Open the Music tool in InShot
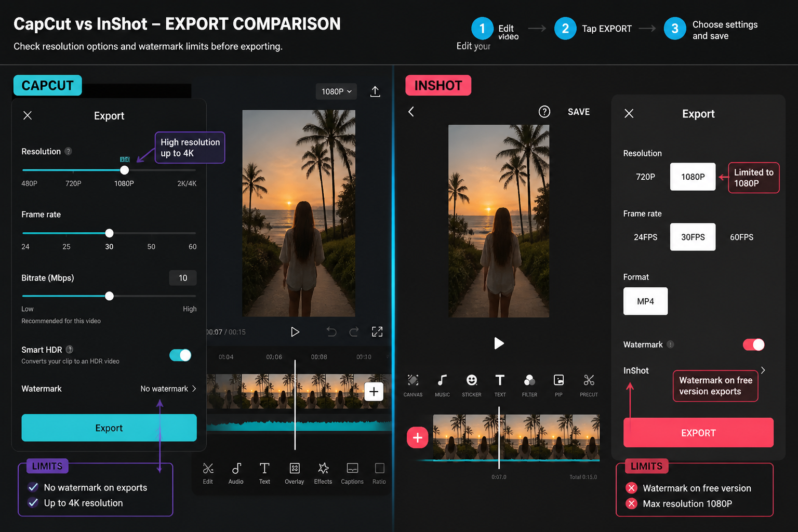The image size is (798, 532). point(442,385)
